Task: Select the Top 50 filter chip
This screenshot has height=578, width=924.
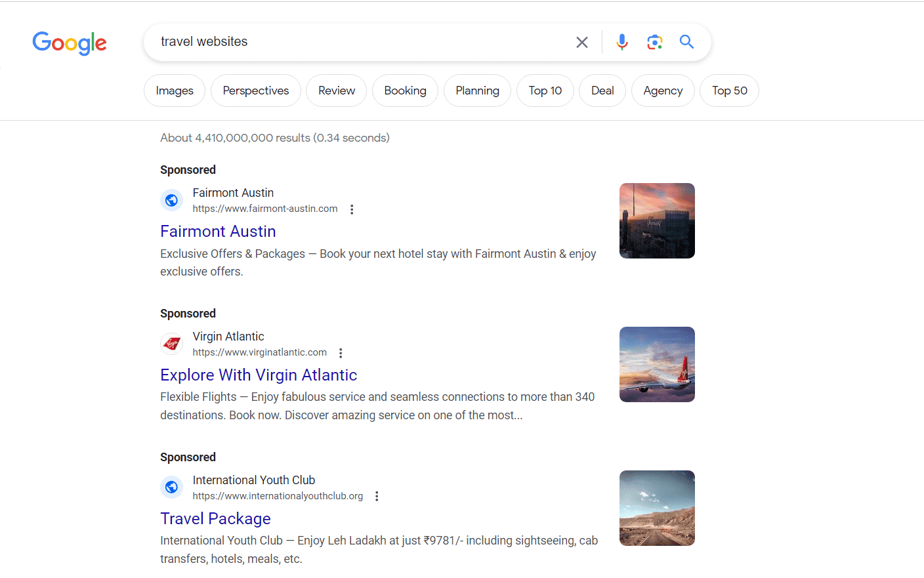Action: click(730, 91)
